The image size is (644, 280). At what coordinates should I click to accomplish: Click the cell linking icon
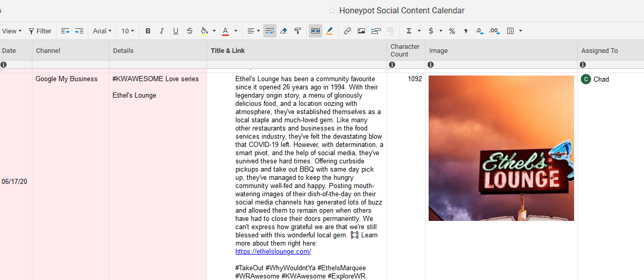(376, 31)
